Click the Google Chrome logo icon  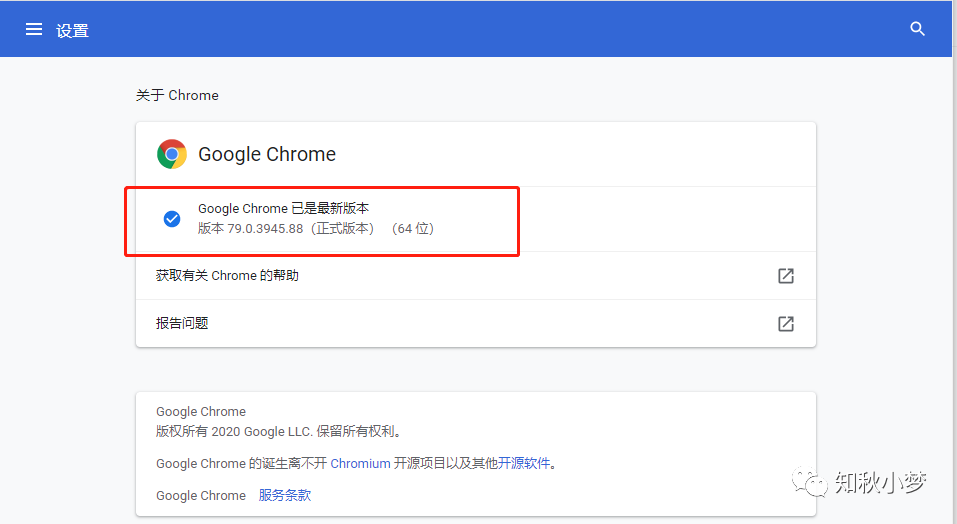(172, 154)
